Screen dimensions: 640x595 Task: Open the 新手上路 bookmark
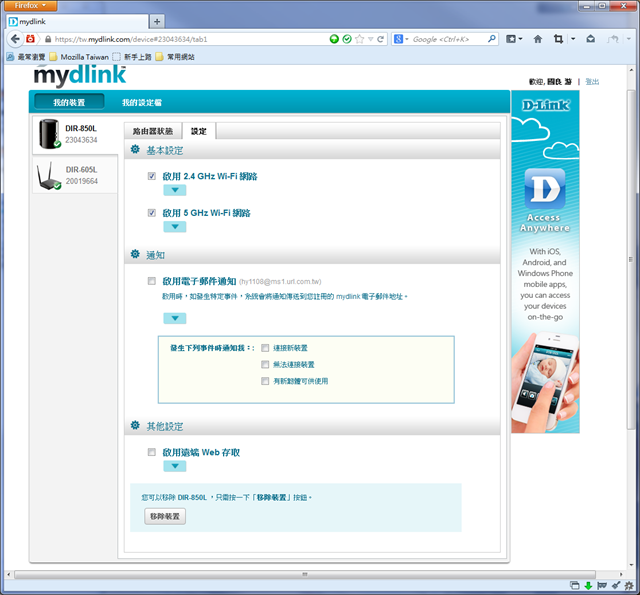click(132, 57)
